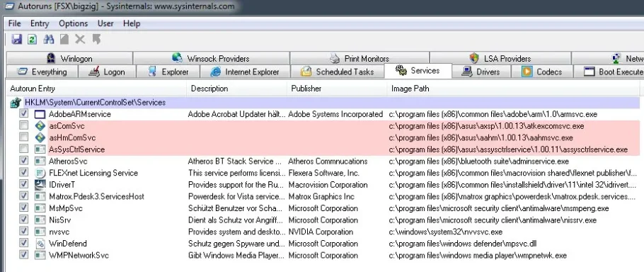Uncheck the AdobeARMservice checkbox
This screenshot has height=272, width=644.
click(x=24, y=113)
